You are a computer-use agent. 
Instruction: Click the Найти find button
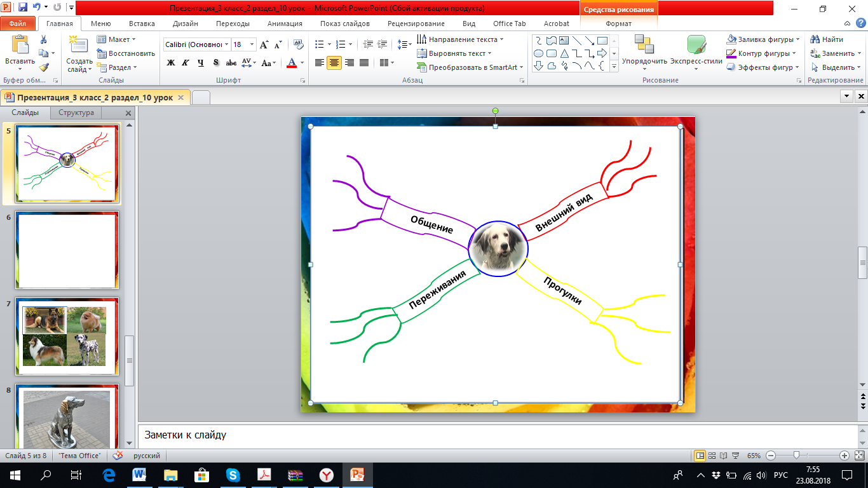click(827, 39)
